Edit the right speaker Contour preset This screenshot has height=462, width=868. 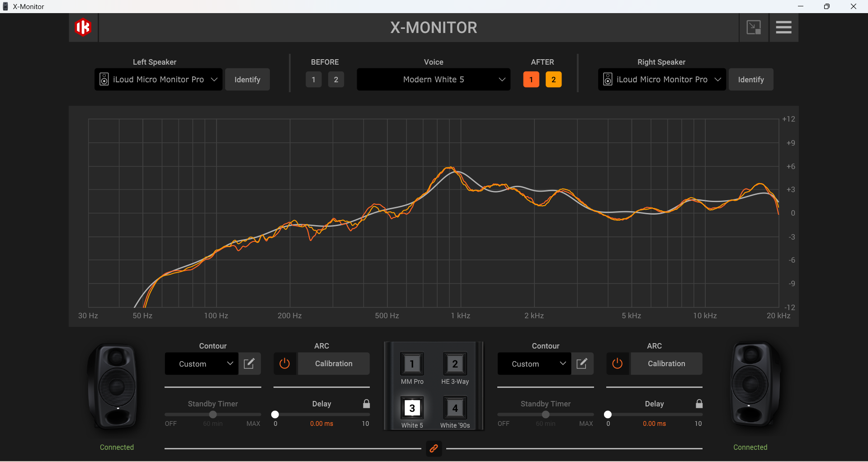[582, 363]
